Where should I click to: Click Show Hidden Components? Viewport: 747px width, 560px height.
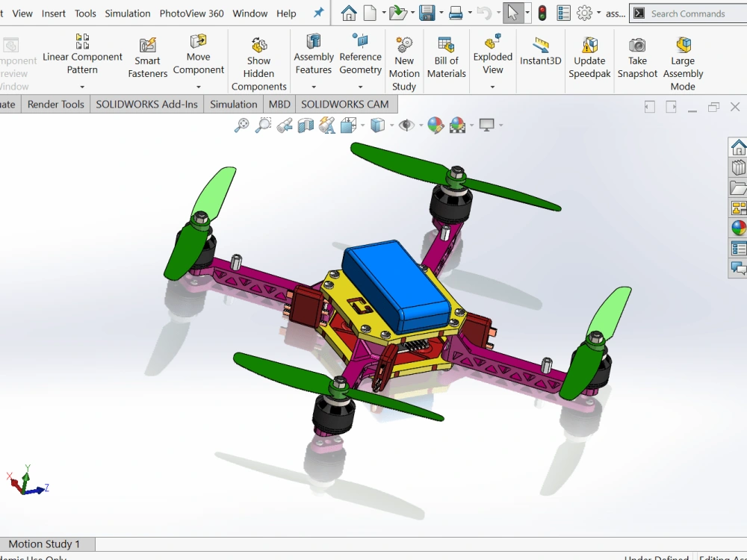[x=258, y=63]
